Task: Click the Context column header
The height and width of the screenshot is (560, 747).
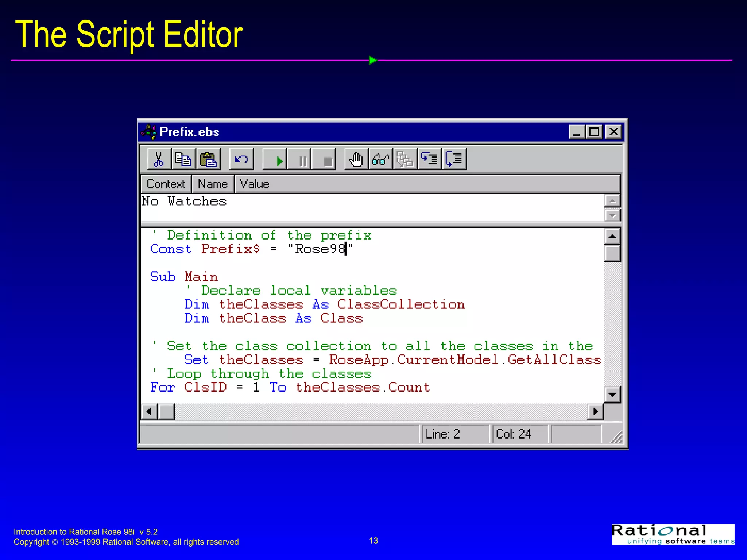Action: pyautogui.click(x=166, y=184)
